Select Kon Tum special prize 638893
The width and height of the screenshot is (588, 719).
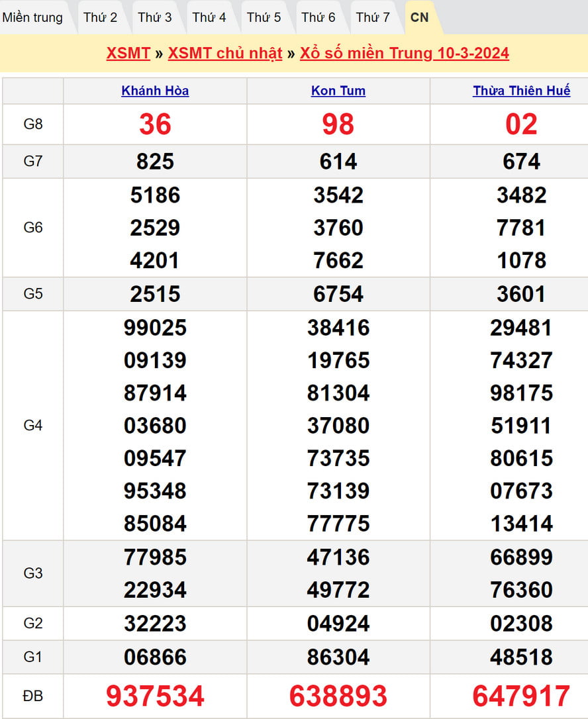point(338,696)
